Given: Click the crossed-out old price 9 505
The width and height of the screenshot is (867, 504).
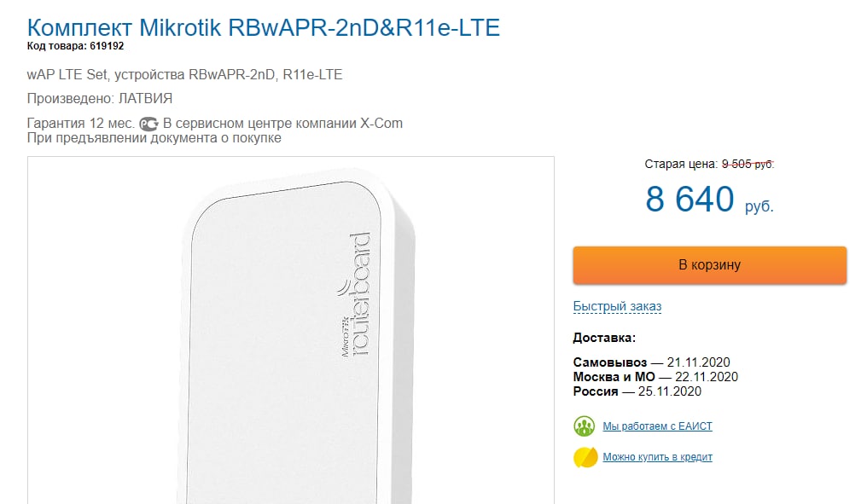Looking at the screenshot, I should (748, 165).
